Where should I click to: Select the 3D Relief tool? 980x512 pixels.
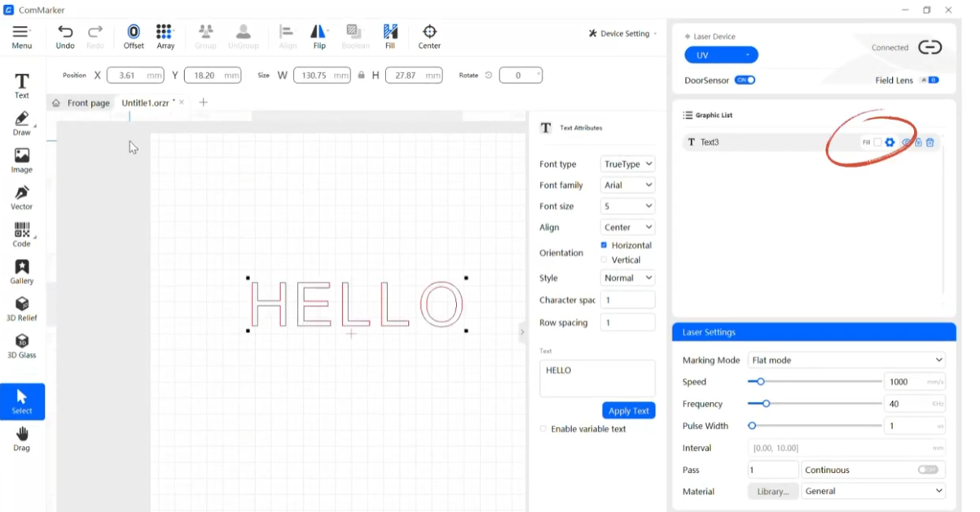point(20,308)
